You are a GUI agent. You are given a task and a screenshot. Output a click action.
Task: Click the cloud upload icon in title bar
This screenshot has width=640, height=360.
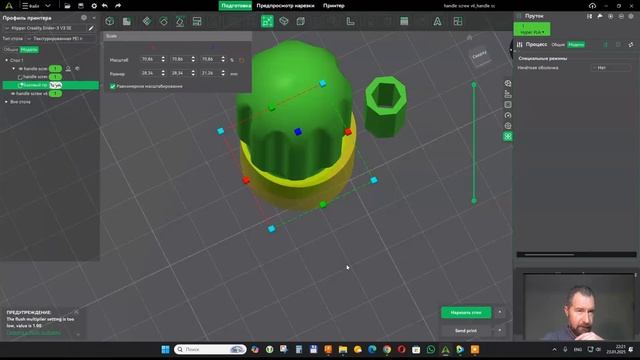[592, 6]
